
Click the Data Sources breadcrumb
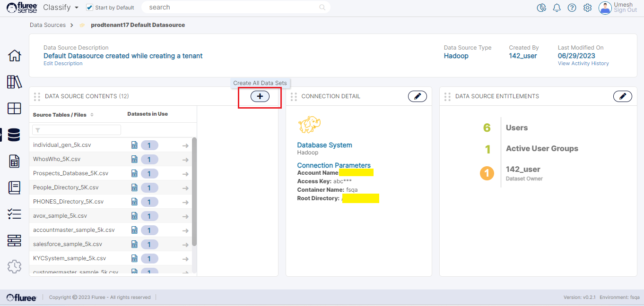48,25
